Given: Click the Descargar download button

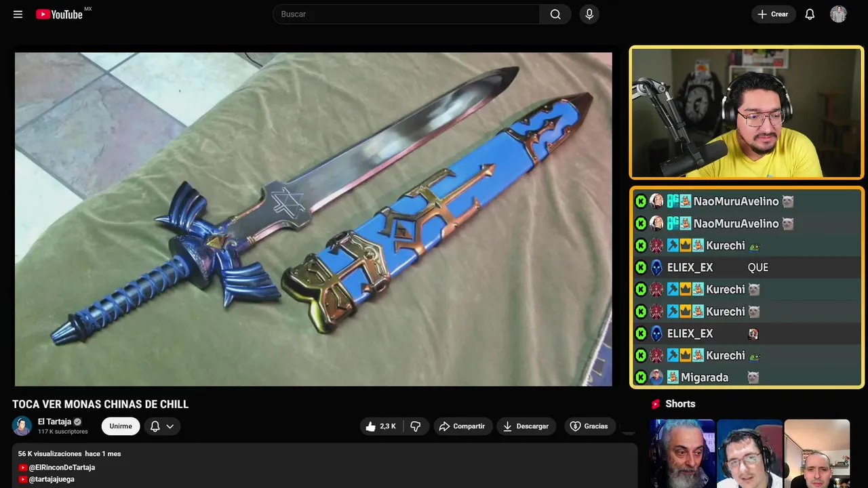Looking at the screenshot, I should pos(526,426).
